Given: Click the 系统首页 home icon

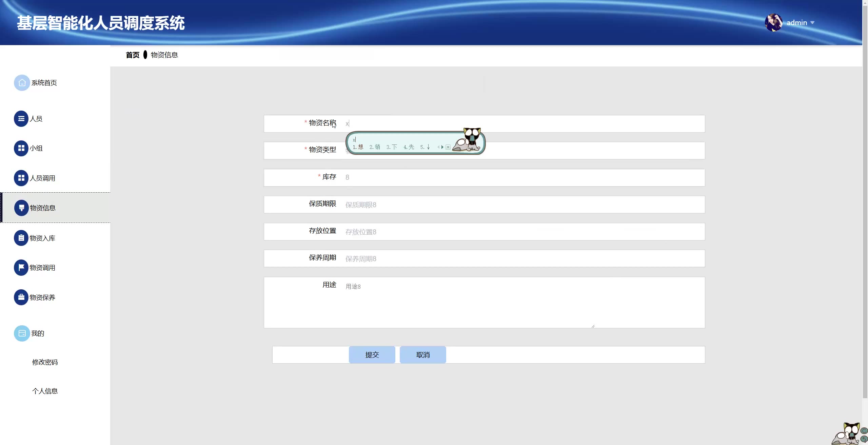Looking at the screenshot, I should pos(22,83).
